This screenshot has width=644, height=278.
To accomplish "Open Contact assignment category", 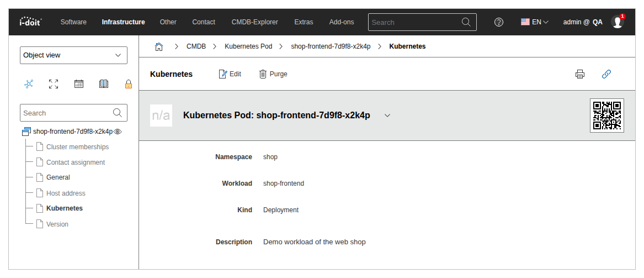I will pos(76,162).
